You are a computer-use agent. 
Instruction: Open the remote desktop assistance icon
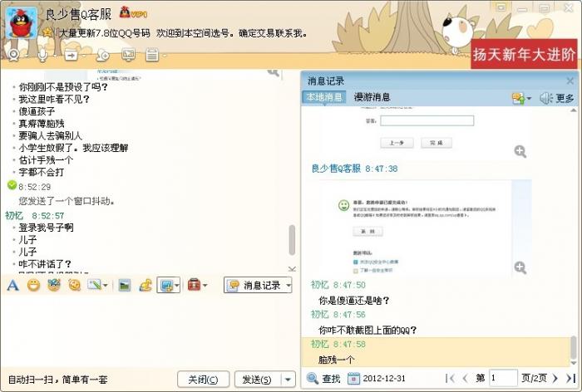[x=128, y=56]
